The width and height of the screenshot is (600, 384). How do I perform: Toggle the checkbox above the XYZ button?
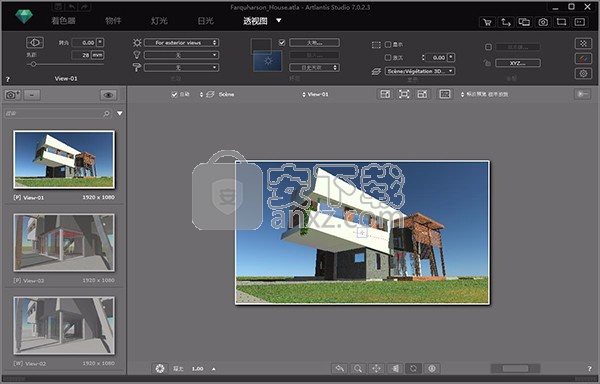488,47
